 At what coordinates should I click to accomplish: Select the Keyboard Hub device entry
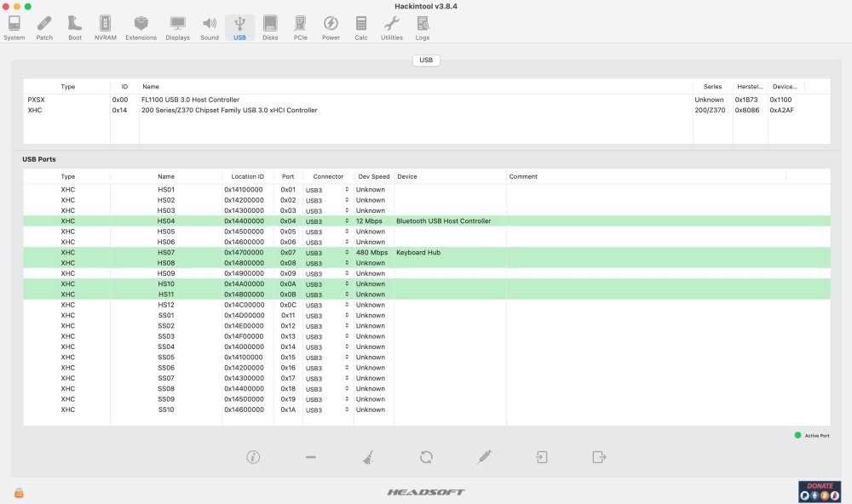pos(418,253)
